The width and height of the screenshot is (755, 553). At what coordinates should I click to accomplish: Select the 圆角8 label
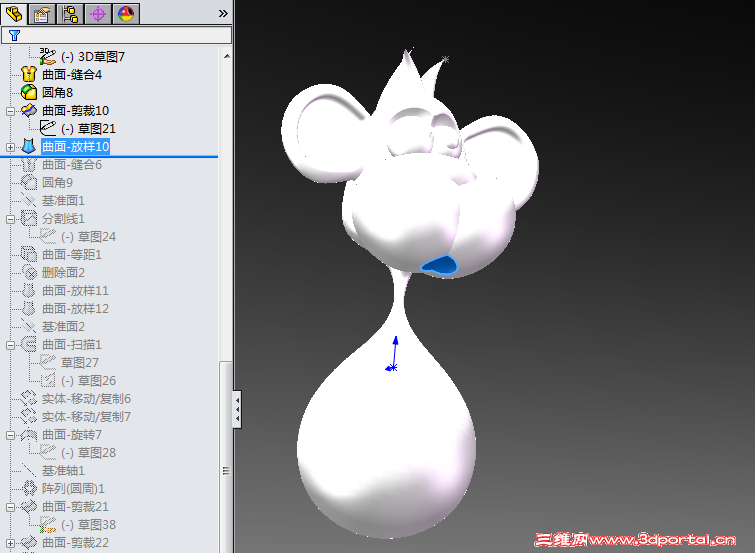point(57,92)
